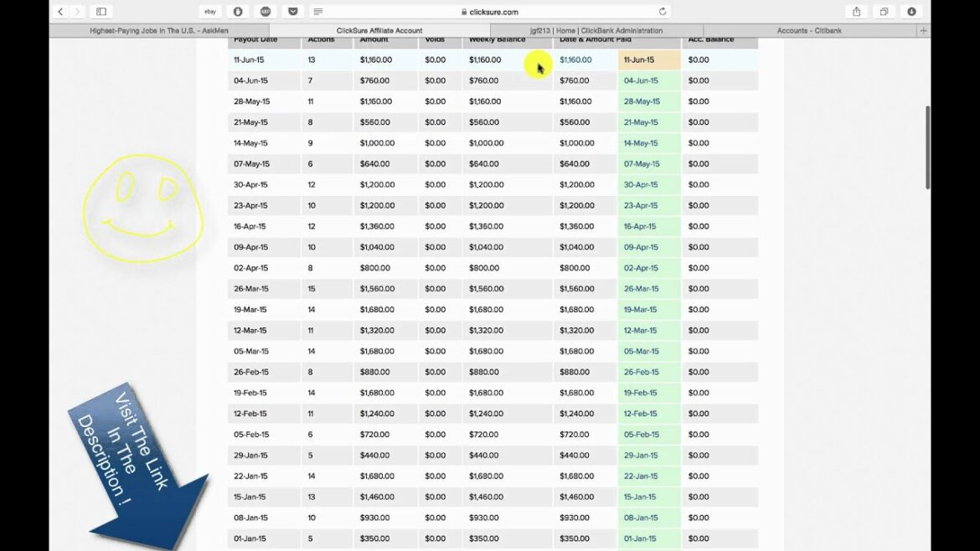Click the eBay extension icon
Screen dimensions: 980x551
pos(210,12)
